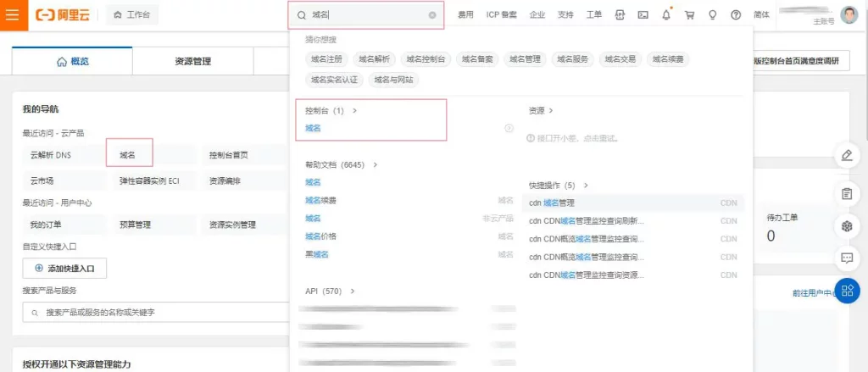Open the 工单 menu

pyautogui.click(x=594, y=15)
